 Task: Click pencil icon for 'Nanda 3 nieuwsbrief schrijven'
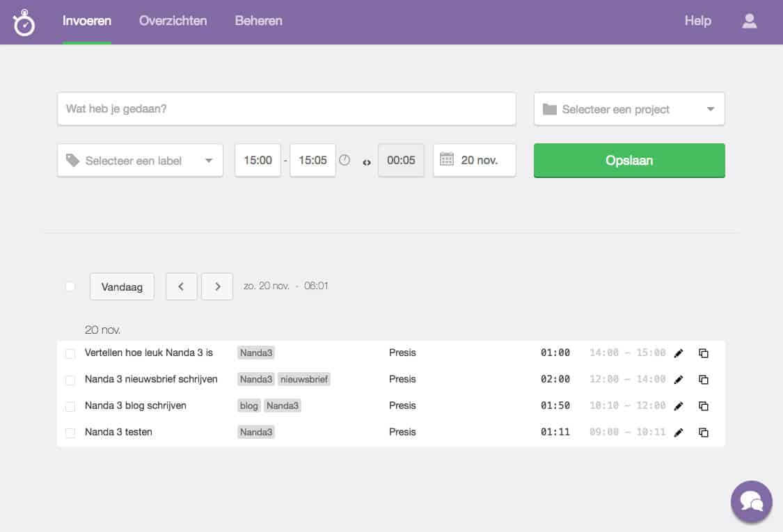click(x=679, y=380)
